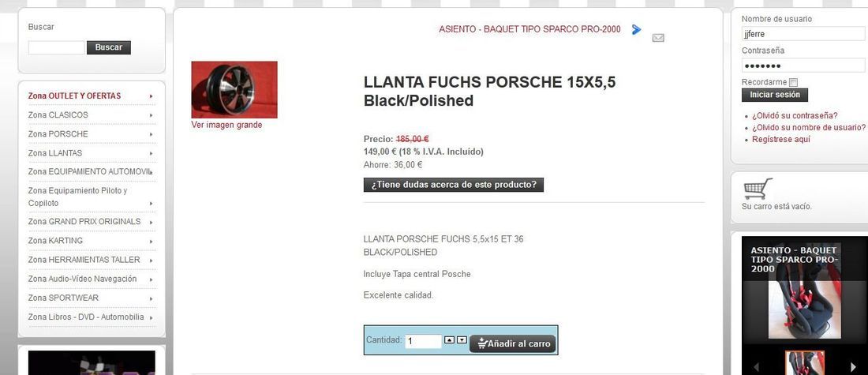The width and height of the screenshot is (868, 375).
Task: Click the email envelope icon
Action: [x=657, y=38]
